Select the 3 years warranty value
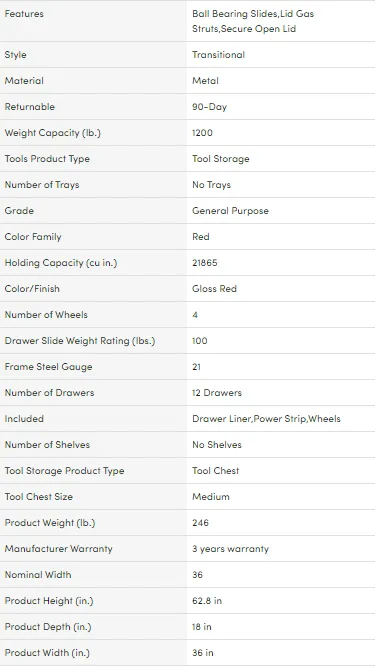Screen dimensions: 377x667 [x=230, y=549]
